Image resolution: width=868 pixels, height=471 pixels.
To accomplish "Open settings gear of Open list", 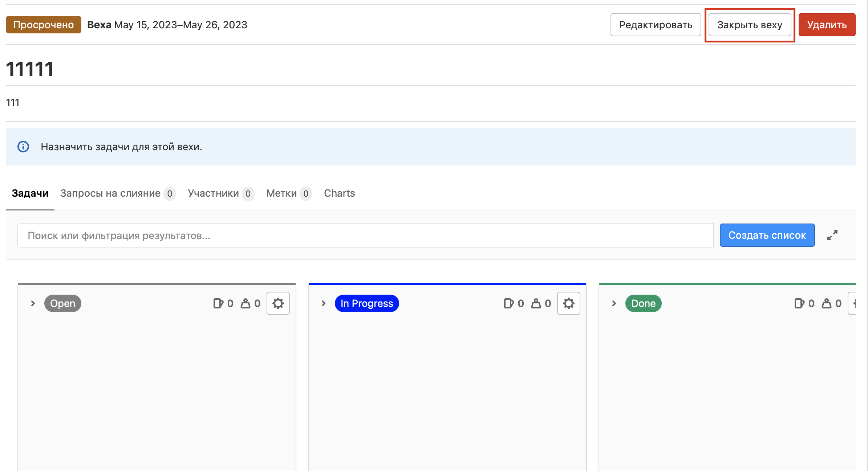I will click(278, 303).
